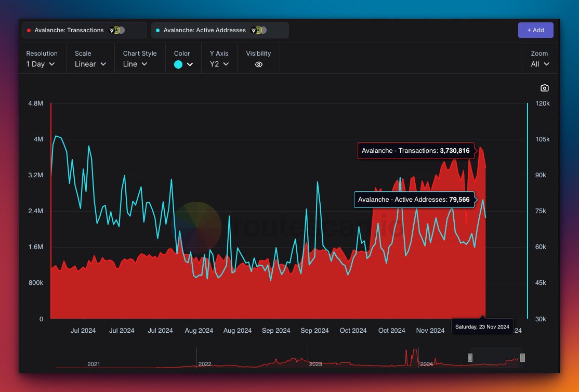Click 2023 marker in the navigator timeline
Viewport: 579px width, 392px height.
315,364
